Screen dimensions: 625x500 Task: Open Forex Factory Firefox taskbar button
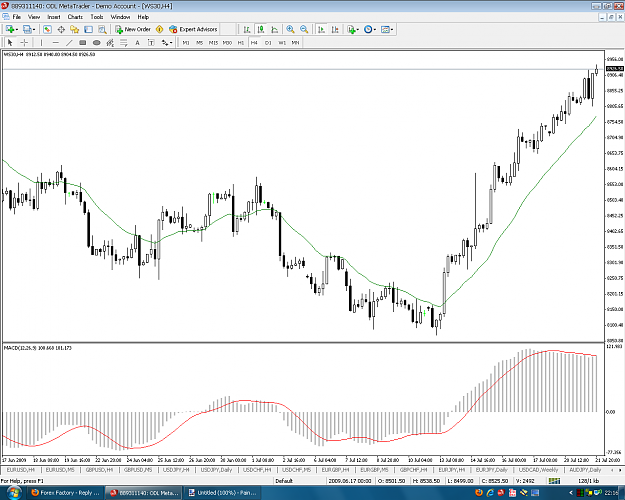tap(66, 493)
